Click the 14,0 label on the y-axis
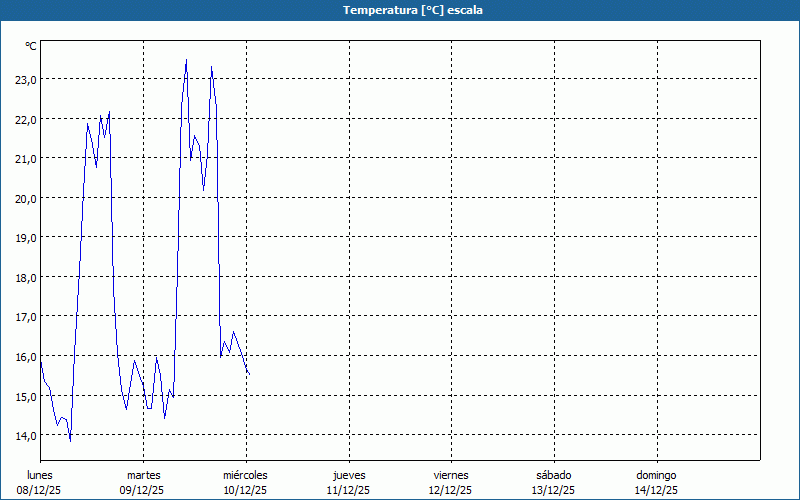800x500 pixels. pos(26,435)
